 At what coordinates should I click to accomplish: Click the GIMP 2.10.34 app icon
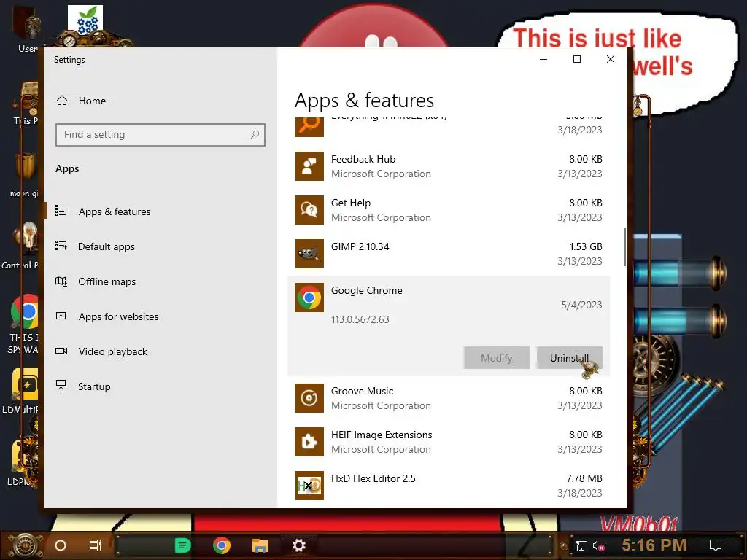point(309,254)
